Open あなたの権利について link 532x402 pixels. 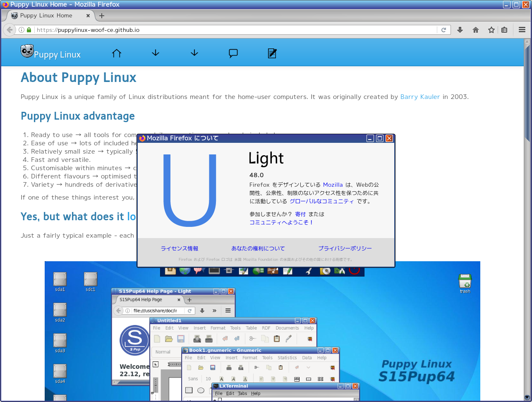pyautogui.click(x=258, y=248)
